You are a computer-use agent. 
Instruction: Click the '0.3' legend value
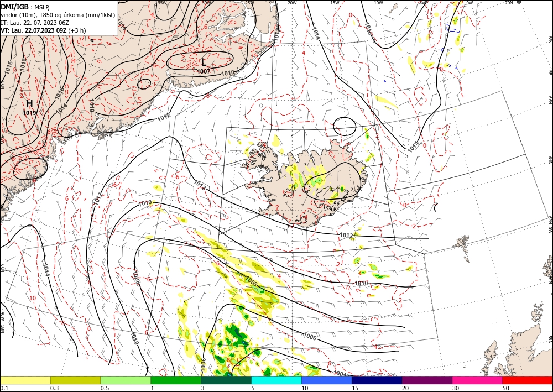click(x=54, y=388)
